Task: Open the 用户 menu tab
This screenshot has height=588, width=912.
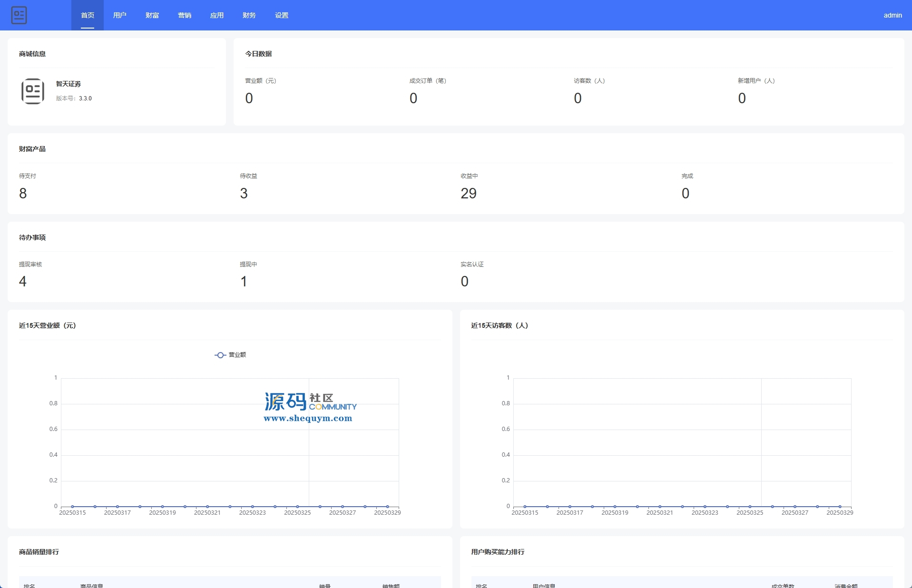Action: 120,15
